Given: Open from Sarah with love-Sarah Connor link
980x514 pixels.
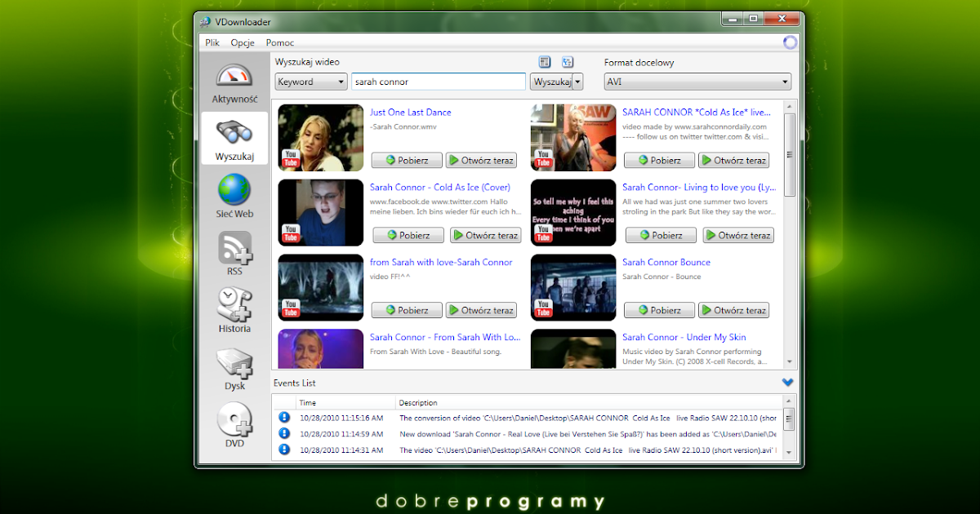Looking at the screenshot, I should [441, 263].
